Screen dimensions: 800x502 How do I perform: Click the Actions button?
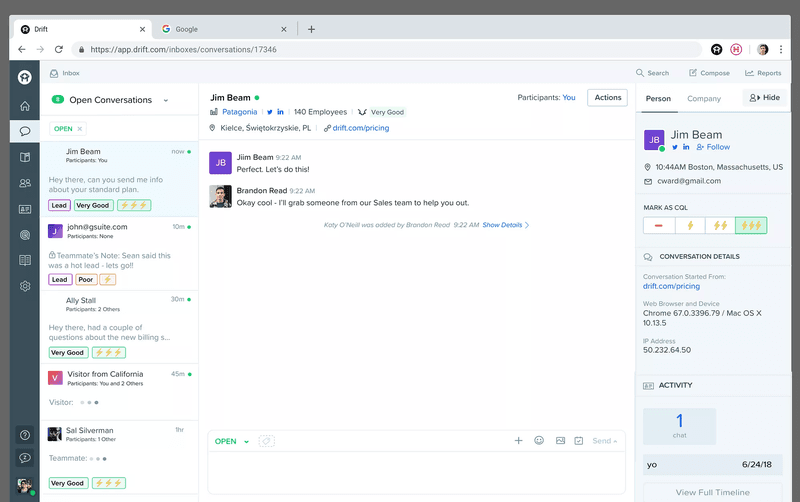607,97
